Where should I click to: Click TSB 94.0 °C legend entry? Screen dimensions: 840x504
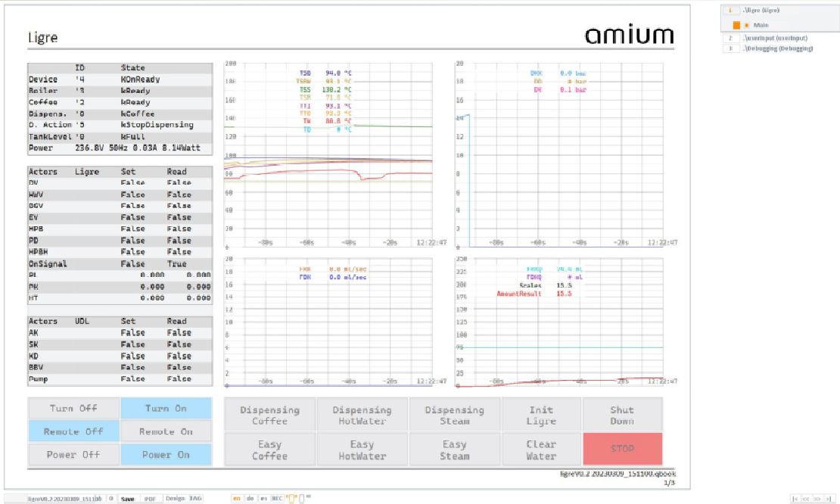click(x=325, y=73)
